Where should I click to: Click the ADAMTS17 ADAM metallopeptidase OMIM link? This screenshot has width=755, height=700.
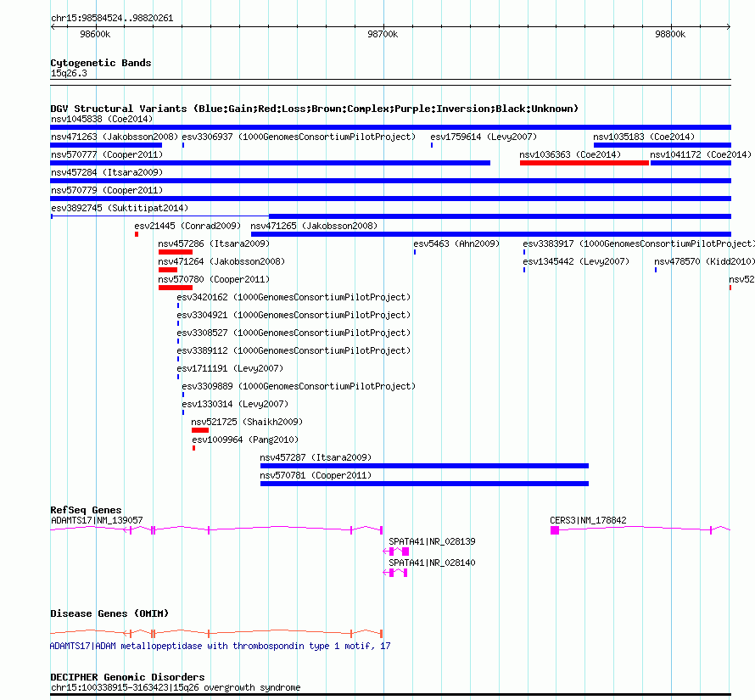(220, 646)
